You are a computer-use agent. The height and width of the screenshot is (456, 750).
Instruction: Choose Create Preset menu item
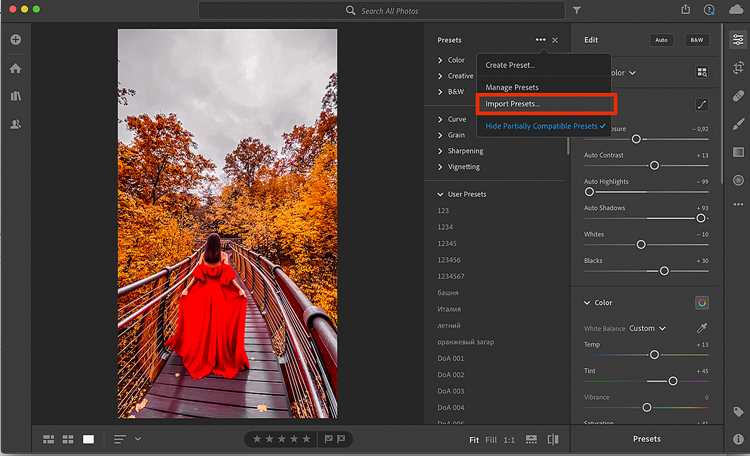coord(510,65)
